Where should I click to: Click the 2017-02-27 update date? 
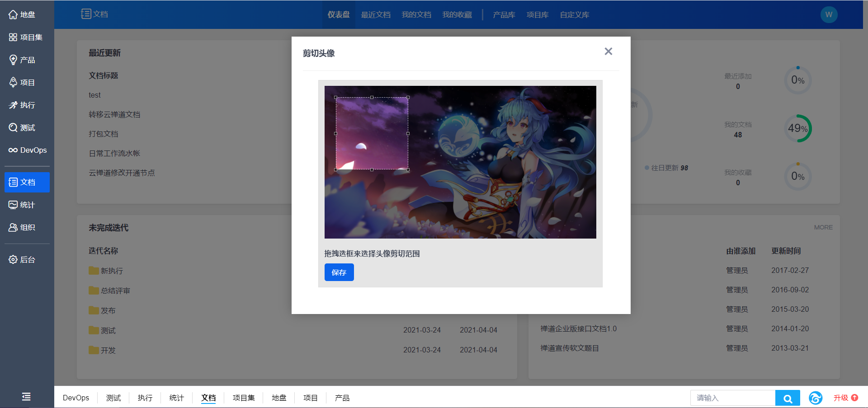click(790, 270)
